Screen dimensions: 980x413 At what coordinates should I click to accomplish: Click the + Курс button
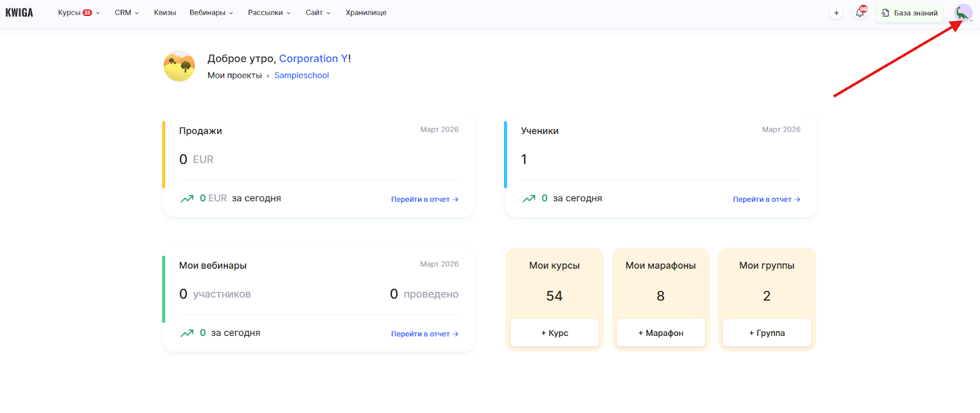click(554, 333)
